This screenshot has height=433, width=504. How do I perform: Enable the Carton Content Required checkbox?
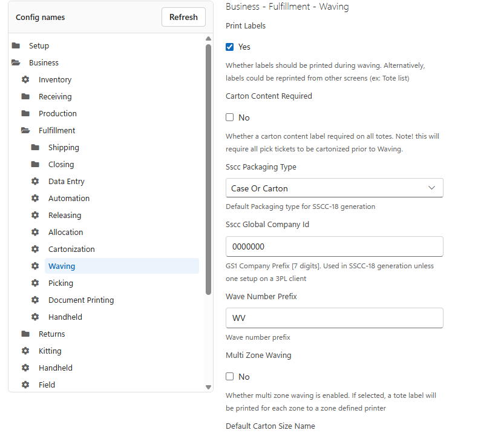(229, 117)
